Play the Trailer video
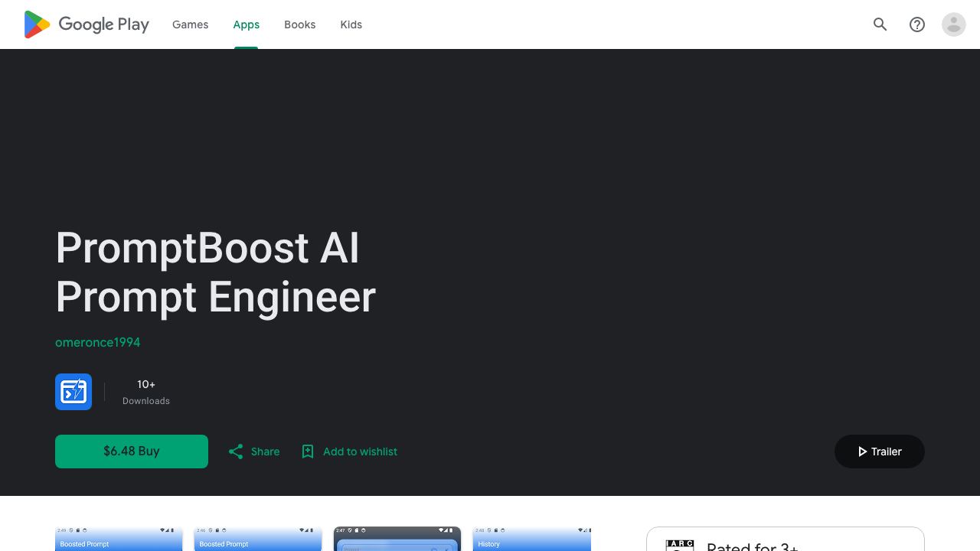The width and height of the screenshot is (980, 551). [880, 452]
